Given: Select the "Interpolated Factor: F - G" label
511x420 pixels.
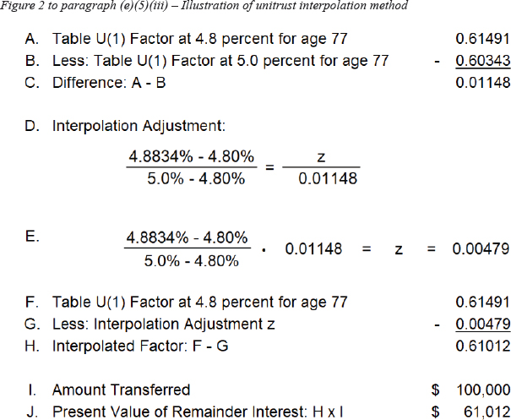Looking at the screenshot, I should tap(145, 346).
